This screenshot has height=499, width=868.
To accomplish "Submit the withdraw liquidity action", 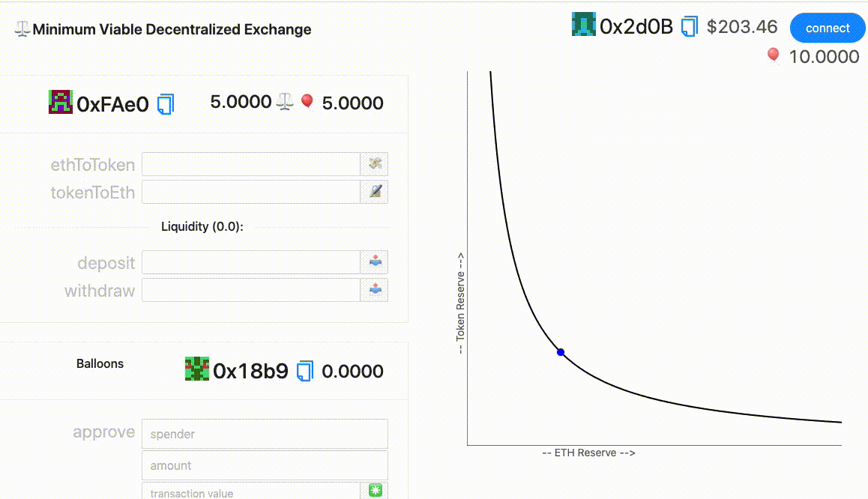I will (375, 289).
